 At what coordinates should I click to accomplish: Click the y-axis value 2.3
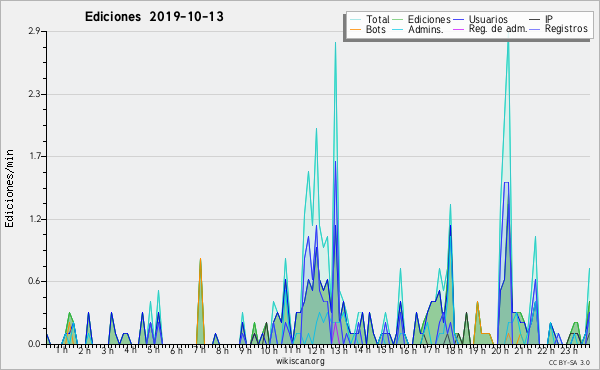pyautogui.click(x=34, y=94)
